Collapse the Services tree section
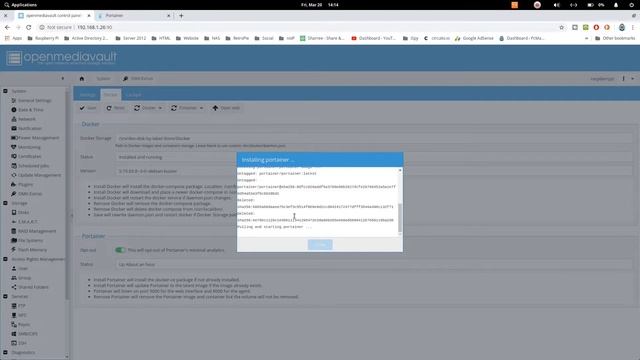This screenshot has width=640, height=360. pos(5,296)
